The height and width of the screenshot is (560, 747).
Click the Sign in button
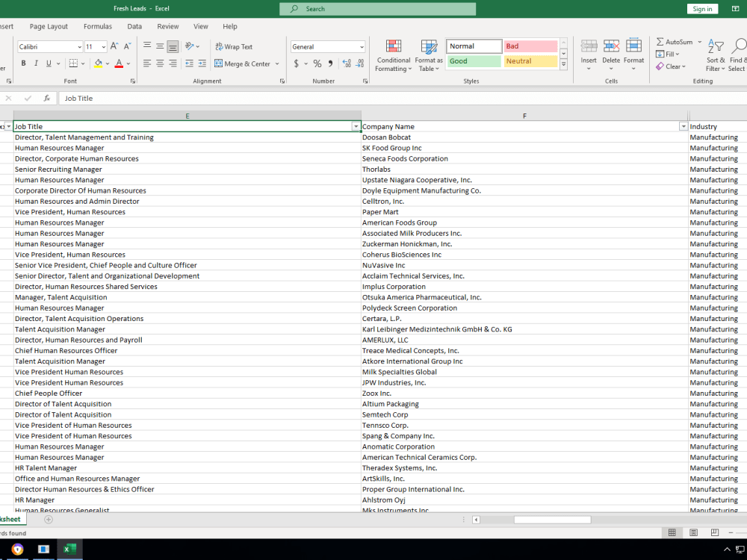pos(702,9)
